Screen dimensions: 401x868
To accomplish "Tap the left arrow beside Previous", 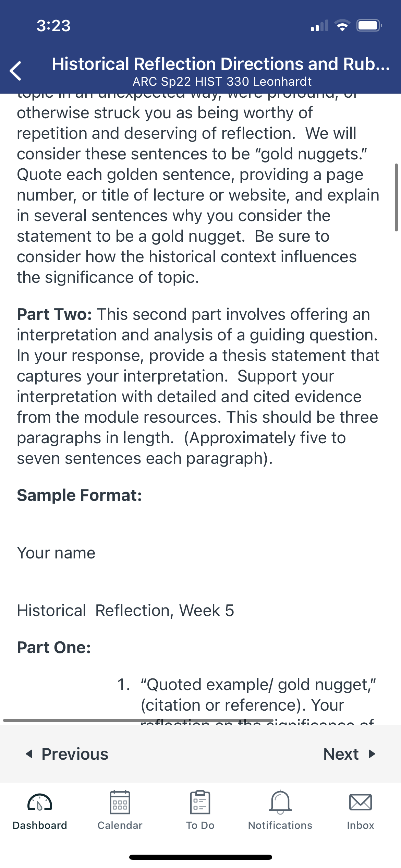I will 29,754.
